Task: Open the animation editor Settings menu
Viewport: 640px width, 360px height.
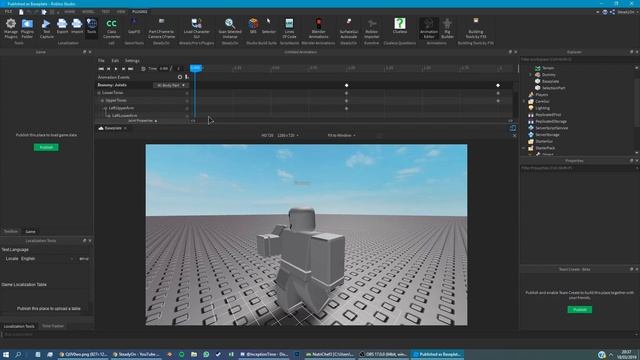Action: (132, 60)
